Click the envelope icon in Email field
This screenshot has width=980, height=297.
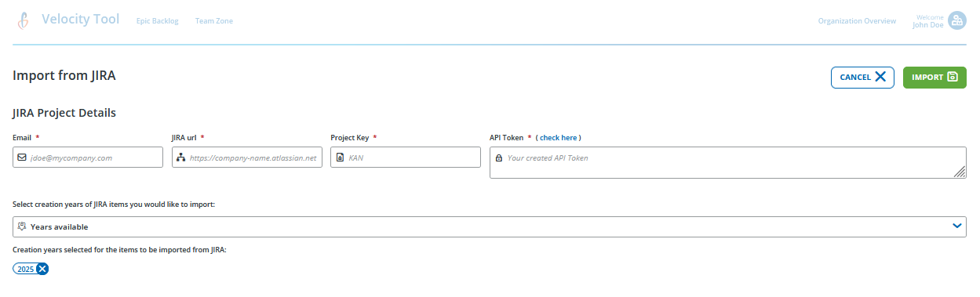(x=22, y=158)
